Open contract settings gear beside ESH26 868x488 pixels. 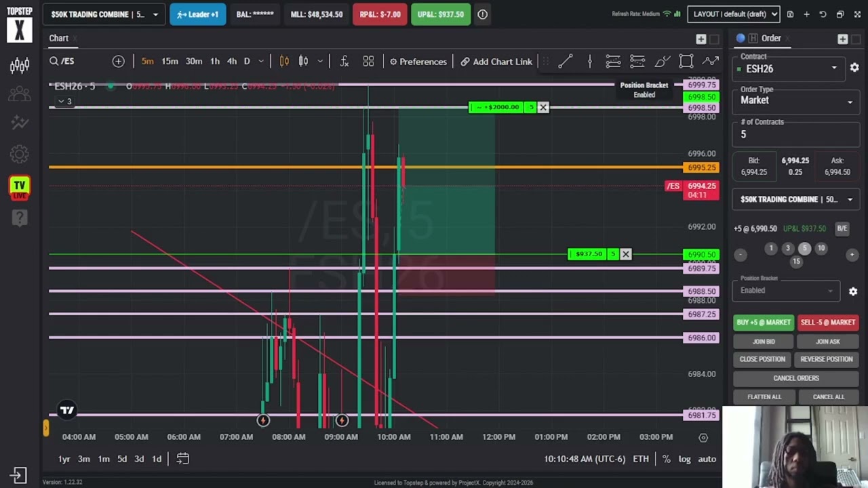[854, 68]
